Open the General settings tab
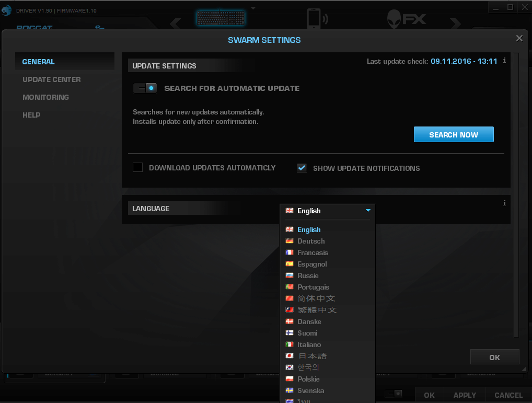This screenshot has height=403, width=532. [65, 62]
